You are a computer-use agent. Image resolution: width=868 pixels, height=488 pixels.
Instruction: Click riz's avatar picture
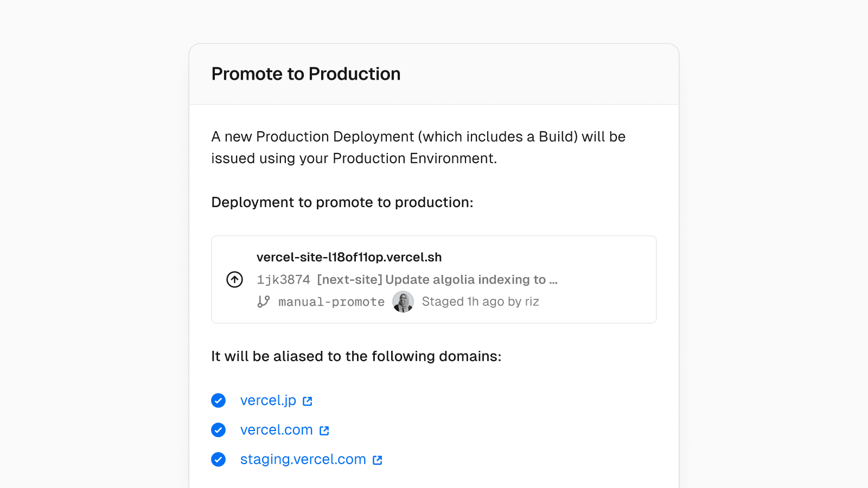click(x=403, y=301)
